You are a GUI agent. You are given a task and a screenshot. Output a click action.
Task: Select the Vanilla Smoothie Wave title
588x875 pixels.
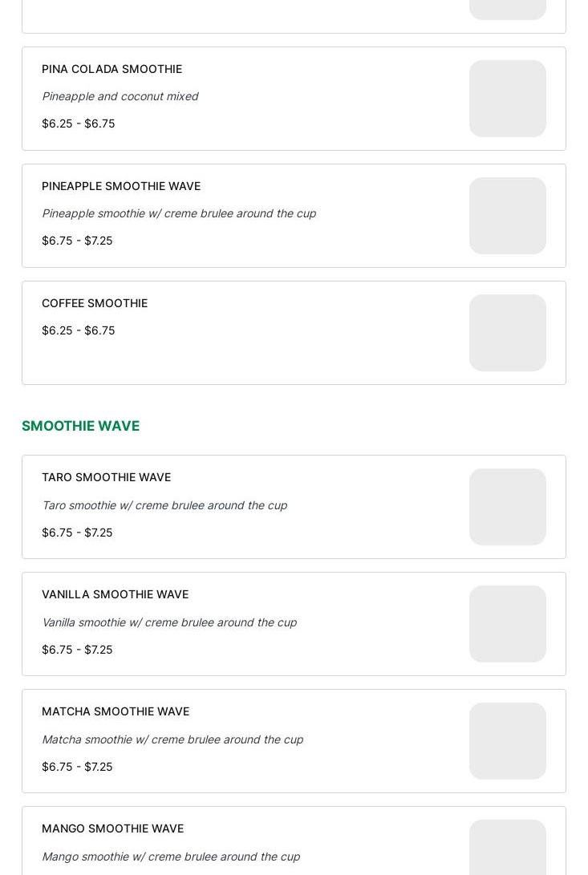115,594
